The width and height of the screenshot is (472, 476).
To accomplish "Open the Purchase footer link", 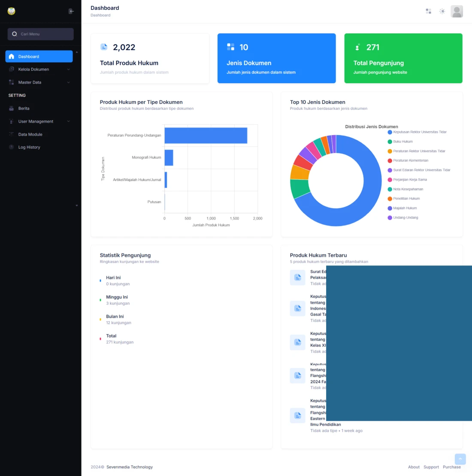I will coord(451,467).
